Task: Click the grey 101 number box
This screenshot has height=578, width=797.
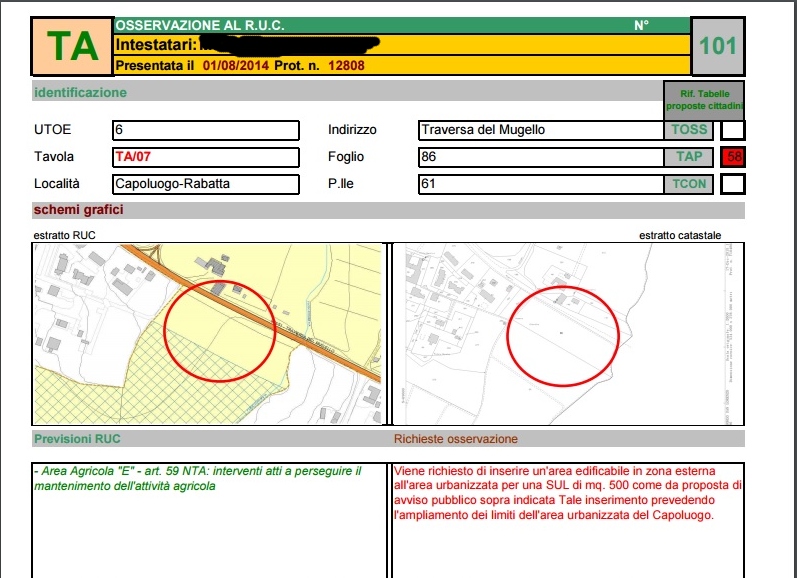Action: [718, 46]
